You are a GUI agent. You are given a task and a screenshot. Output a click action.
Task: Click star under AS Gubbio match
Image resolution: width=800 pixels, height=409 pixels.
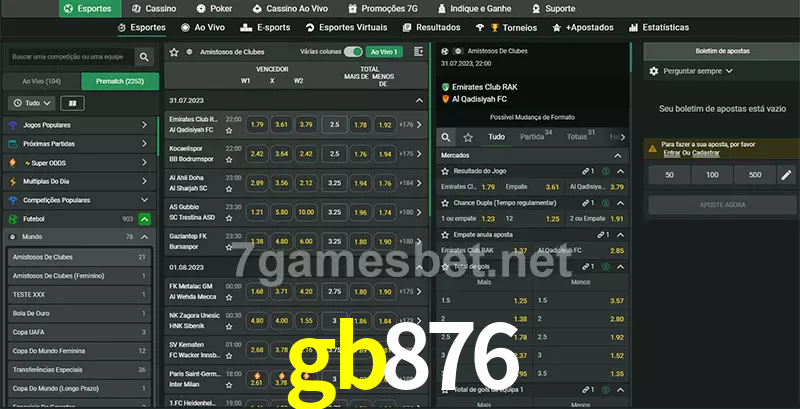coord(229,218)
